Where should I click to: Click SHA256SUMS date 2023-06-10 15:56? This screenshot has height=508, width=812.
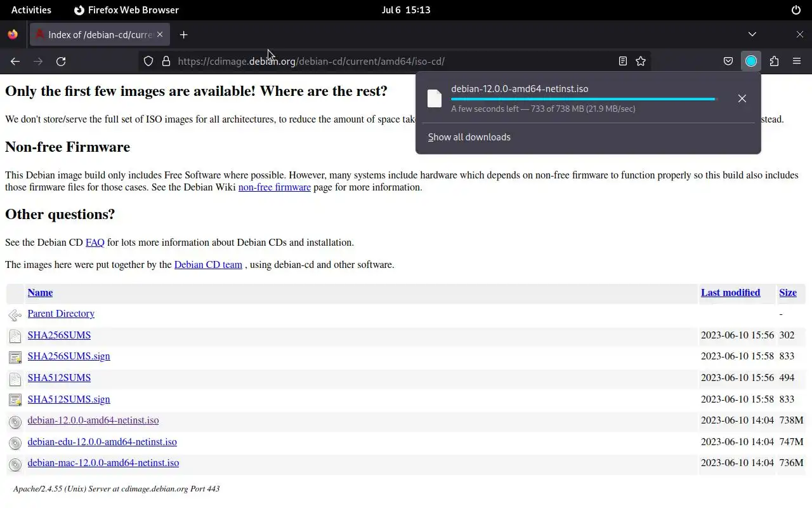click(x=737, y=335)
